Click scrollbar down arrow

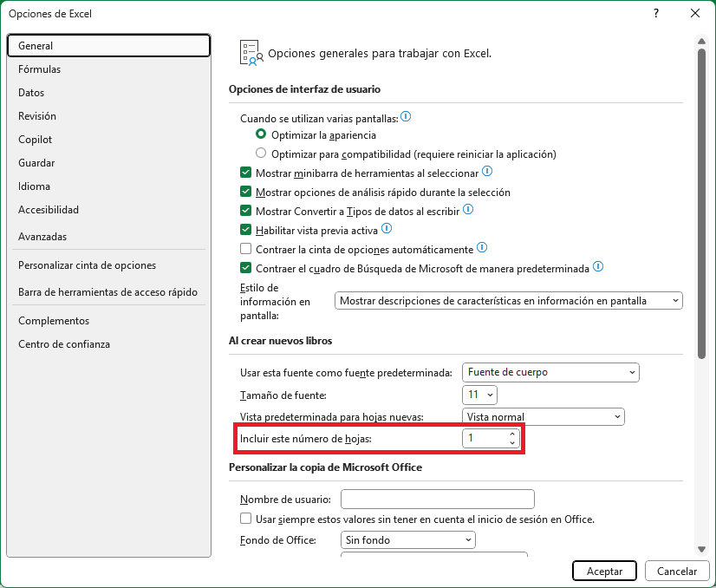coord(702,549)
